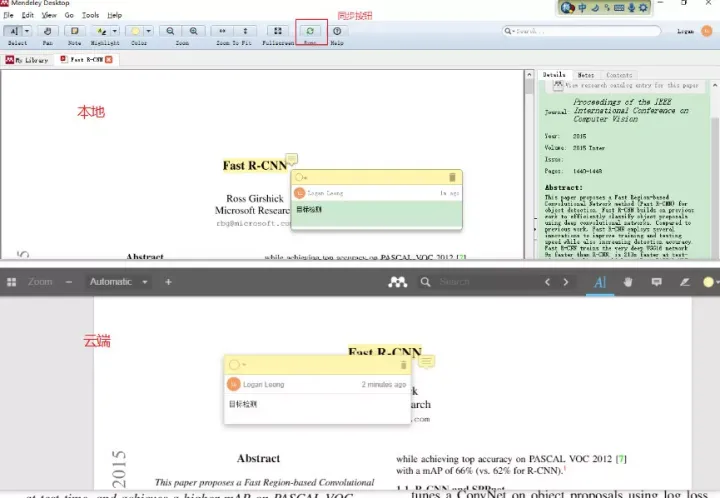Click the green Sync button
Viewport: 720px width, 498px height.
[x=310, y=31]
